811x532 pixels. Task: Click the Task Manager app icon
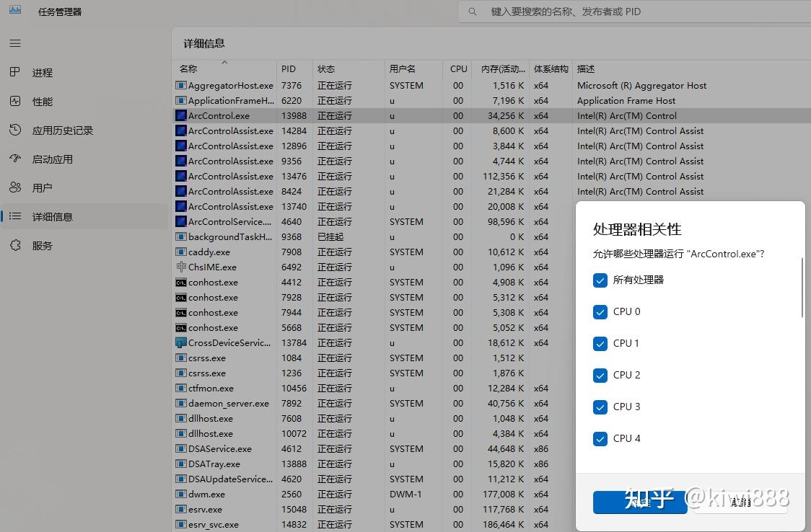pos(15,10)
